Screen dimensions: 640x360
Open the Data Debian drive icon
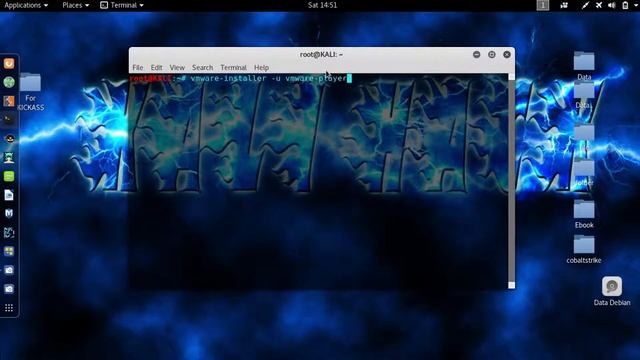pos(612,291)
